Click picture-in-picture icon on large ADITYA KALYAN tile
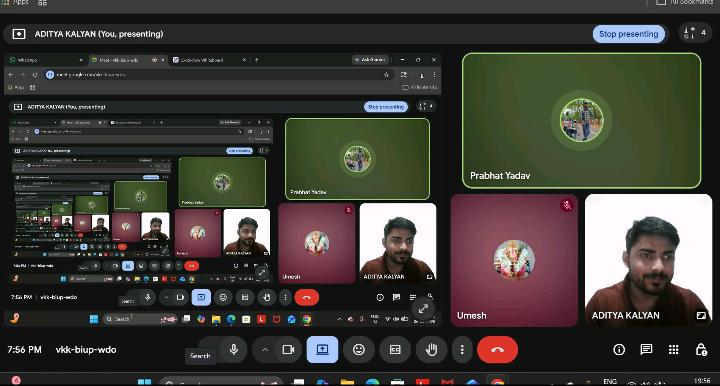This screenshot has width=720, height=386. pos(701,316)
